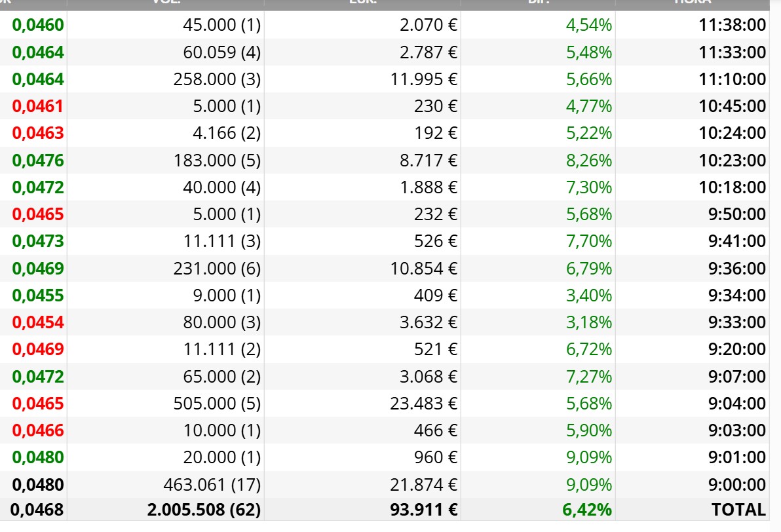Select the 60.059 (4) volume cell

[221, 52]
